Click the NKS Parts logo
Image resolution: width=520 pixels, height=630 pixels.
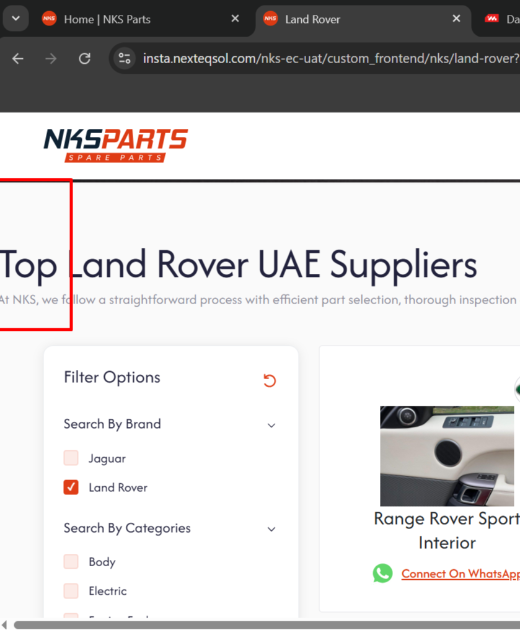pos(116,145)
